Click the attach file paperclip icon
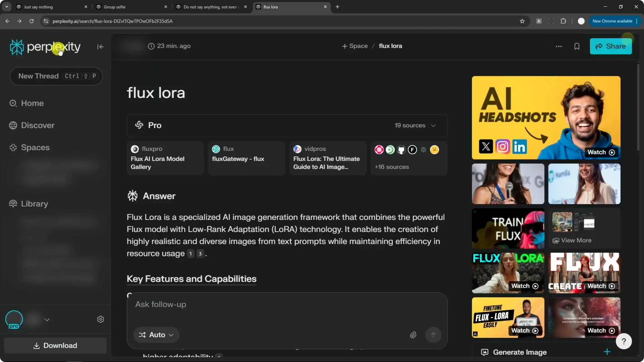 pos(413,335)
